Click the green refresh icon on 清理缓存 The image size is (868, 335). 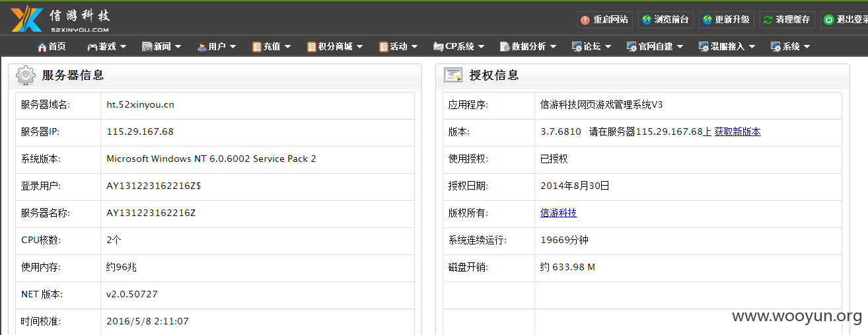768,20
